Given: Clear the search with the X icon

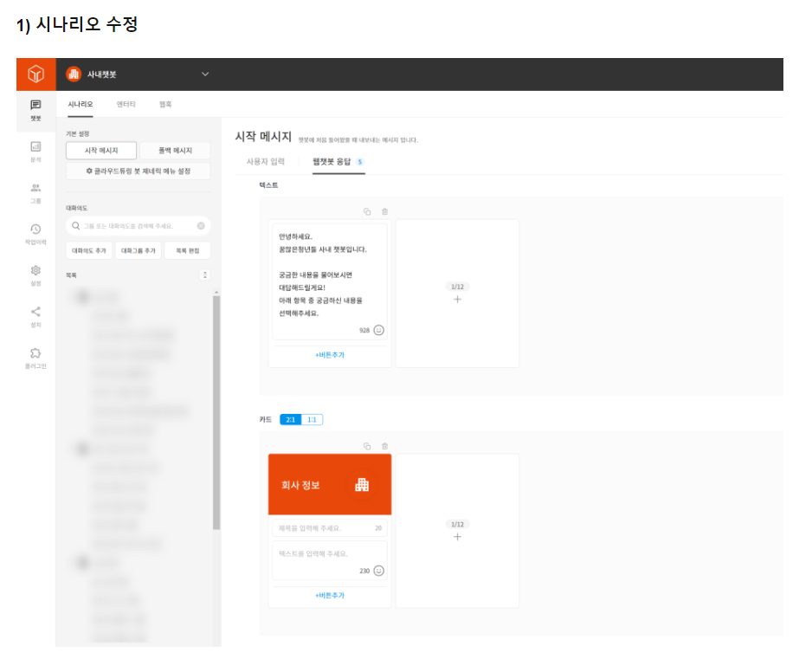Looking at the screenshot, I should (x=201, y=226).
